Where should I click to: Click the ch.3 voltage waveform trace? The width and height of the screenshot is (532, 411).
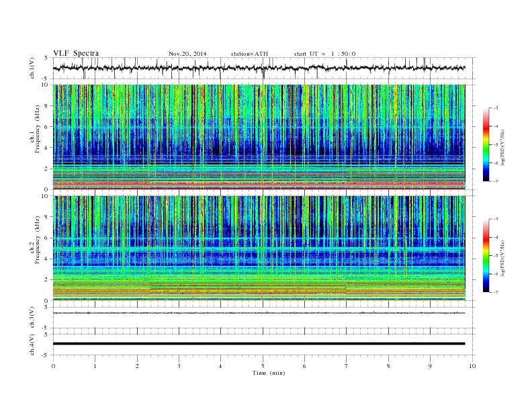(x=259, y=313)
